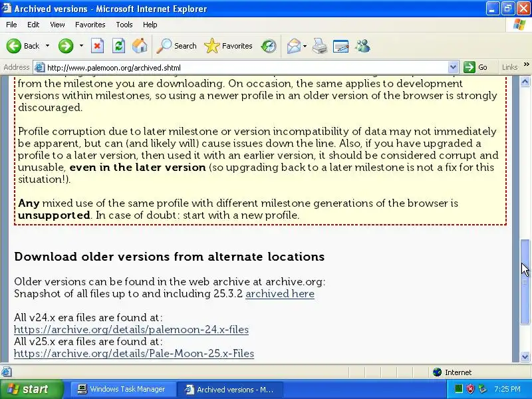
Task: Open the Mail envelope icon
Action: [294, 46]
